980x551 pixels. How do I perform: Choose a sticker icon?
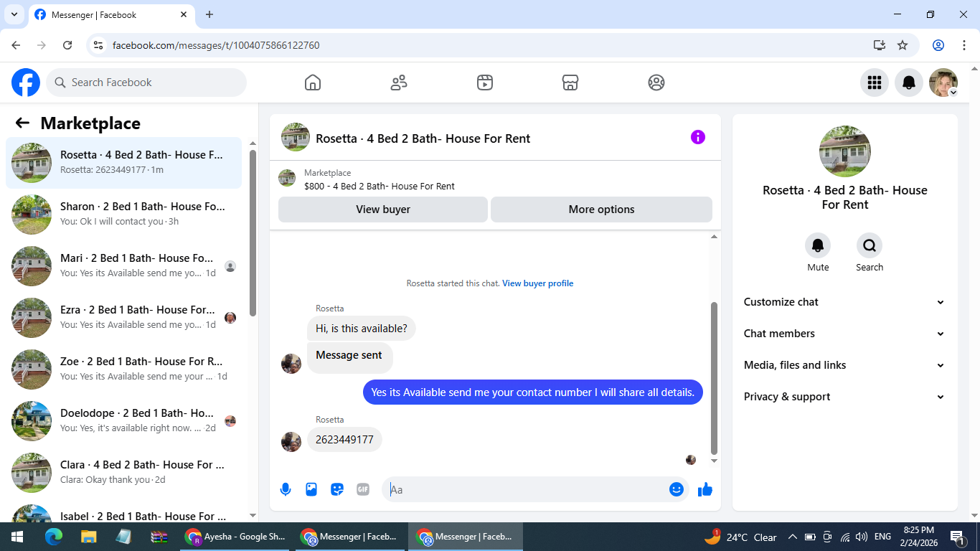[337, 489]
